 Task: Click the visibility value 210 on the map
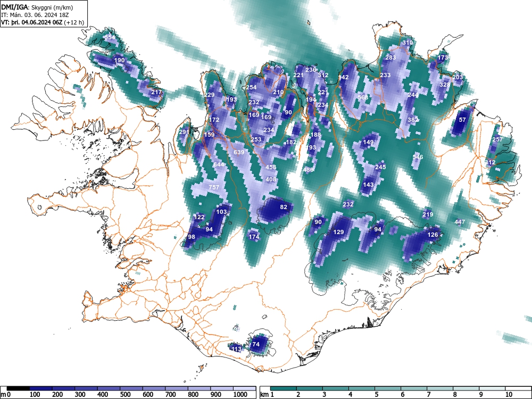coord(278,92)
